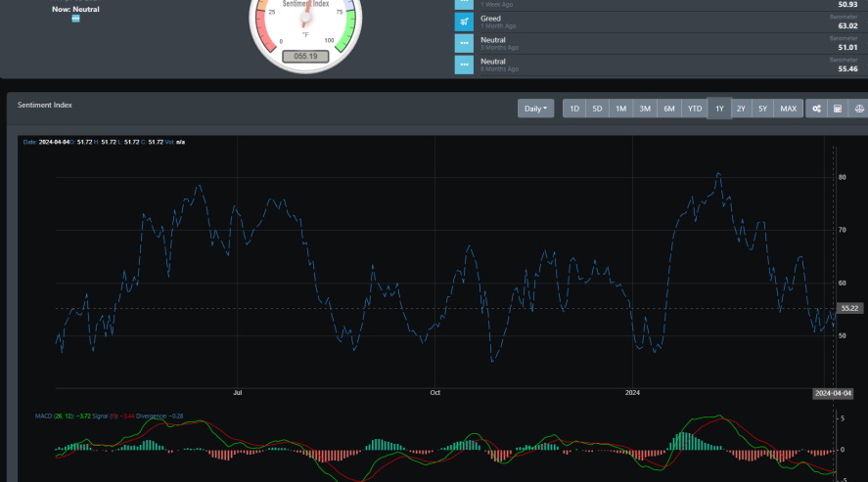
Task: Switch chart to 3M range
Action: point(645,109)
